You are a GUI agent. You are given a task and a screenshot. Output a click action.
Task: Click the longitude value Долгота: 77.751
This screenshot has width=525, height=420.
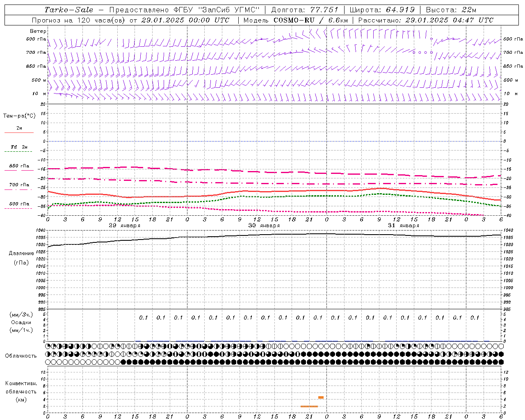305,10
